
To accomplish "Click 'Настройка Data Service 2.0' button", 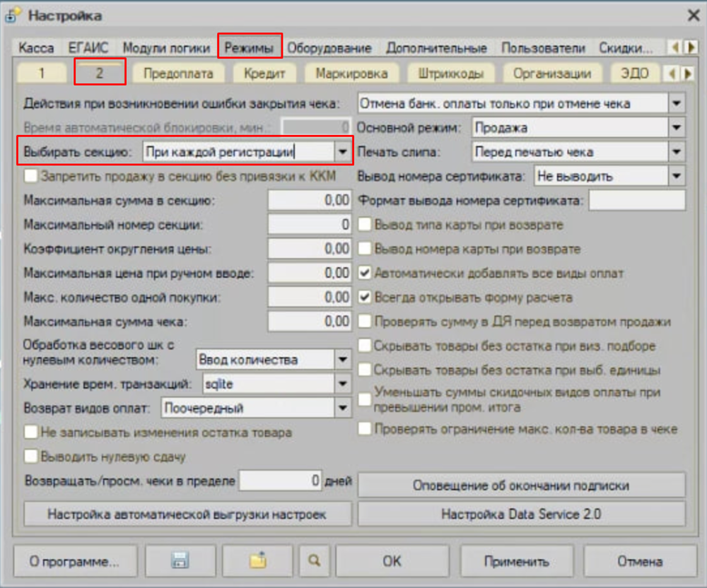I will coord(521,514).
